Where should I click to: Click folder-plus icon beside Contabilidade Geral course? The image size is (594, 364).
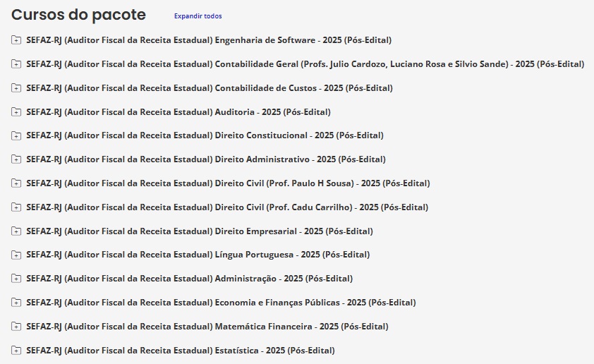(16, 64)
